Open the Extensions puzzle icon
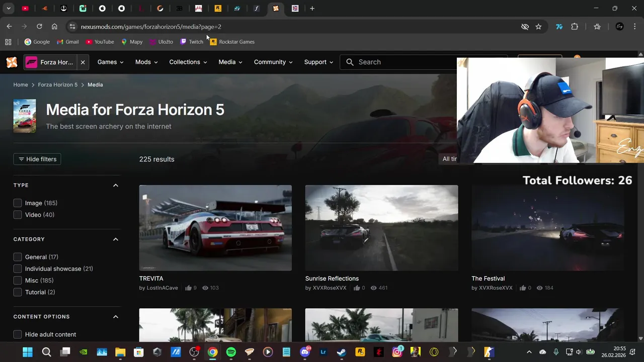The height and width of the screenshot is (362, 644). (x=575, y=27)
